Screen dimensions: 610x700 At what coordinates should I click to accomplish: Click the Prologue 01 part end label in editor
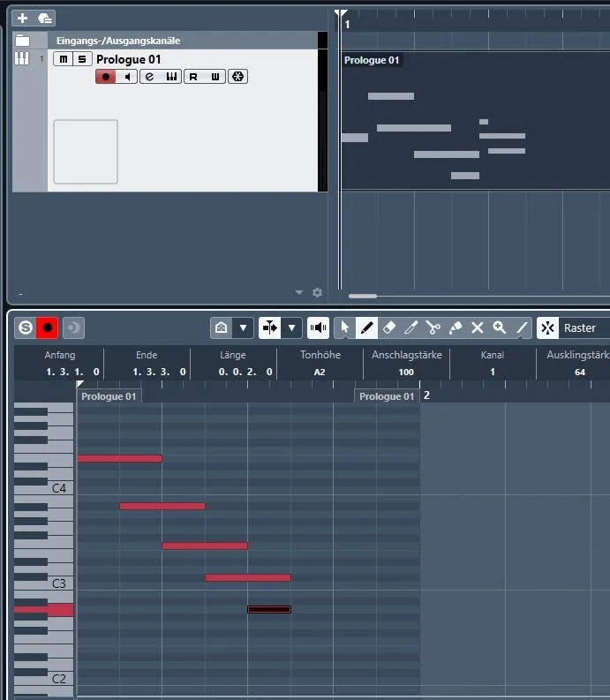tap(387, 396)
